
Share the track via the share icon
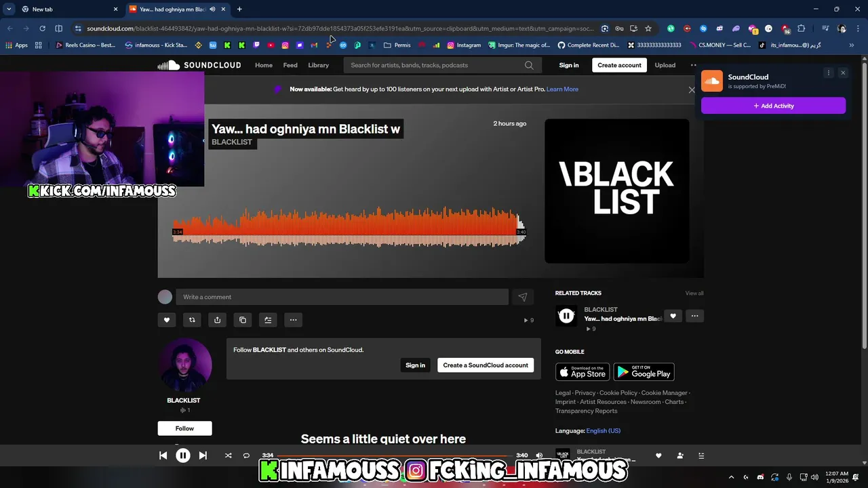pyautogui.click(x=217, y=320)
